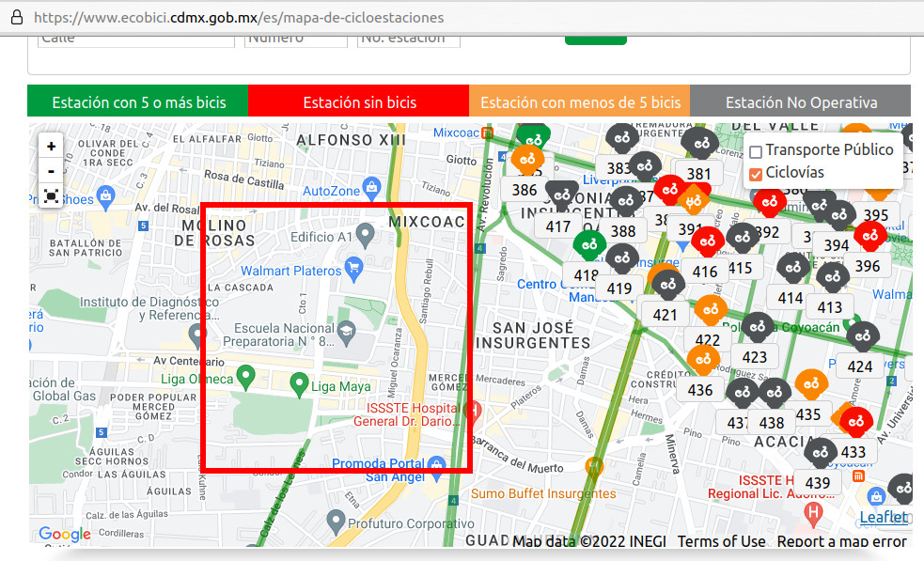Viewport: 924px width, 561px height.
Task: Open station 416 label
Action: point(705,272)
